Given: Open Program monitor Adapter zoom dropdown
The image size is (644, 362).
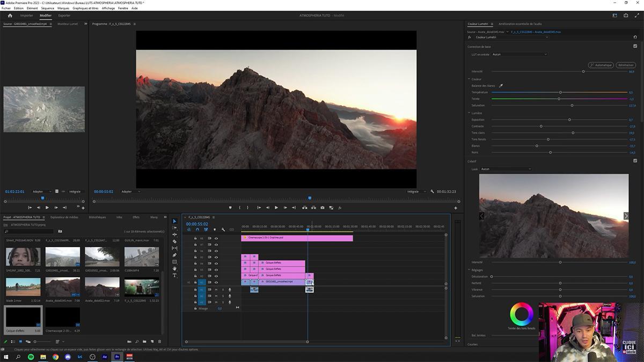Looking at the screenshot, I should click(130, 191).
